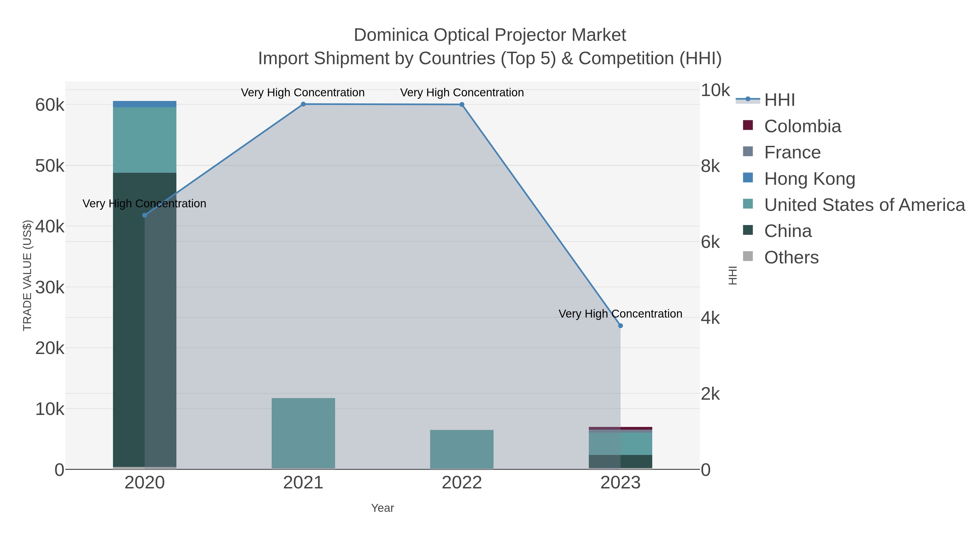980x551 pixels.
Task: Click the Import Shipment by Countries subtitle
Action: click(x=490, y=59)
